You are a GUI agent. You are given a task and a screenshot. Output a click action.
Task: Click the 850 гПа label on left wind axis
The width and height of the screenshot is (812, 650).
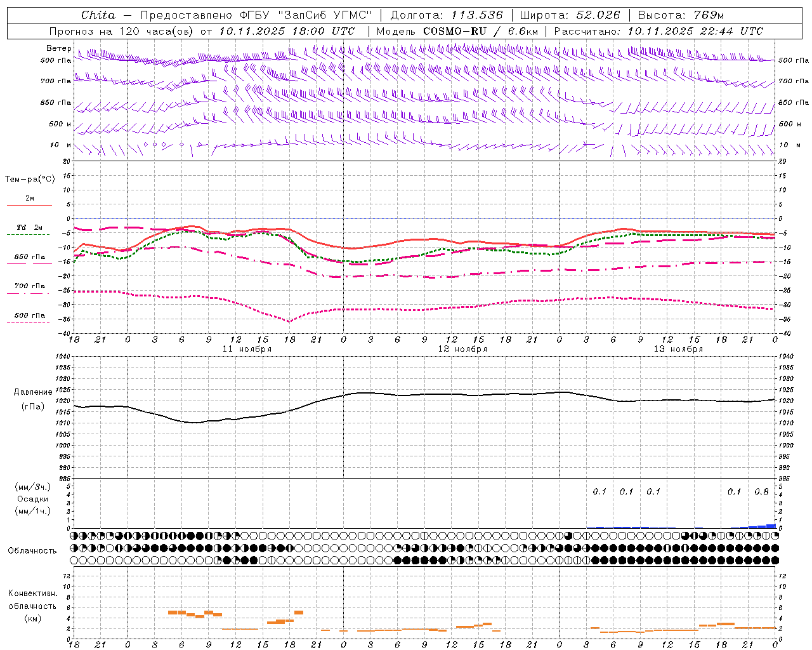[56, 103]
